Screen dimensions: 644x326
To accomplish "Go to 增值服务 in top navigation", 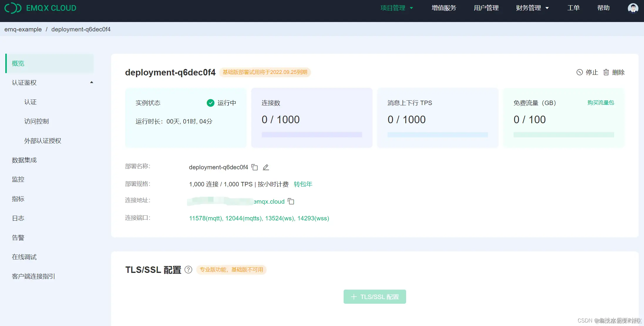I will (444, 8).
